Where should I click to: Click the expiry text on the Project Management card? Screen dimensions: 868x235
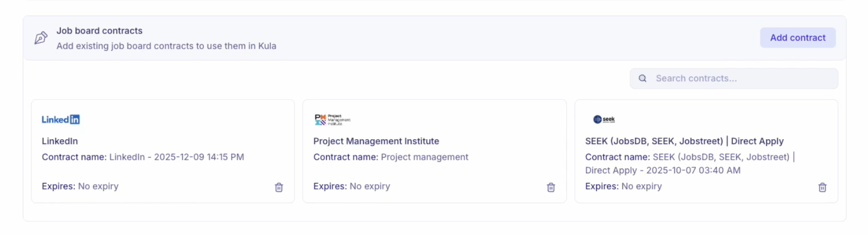click(x=352, y=186)
